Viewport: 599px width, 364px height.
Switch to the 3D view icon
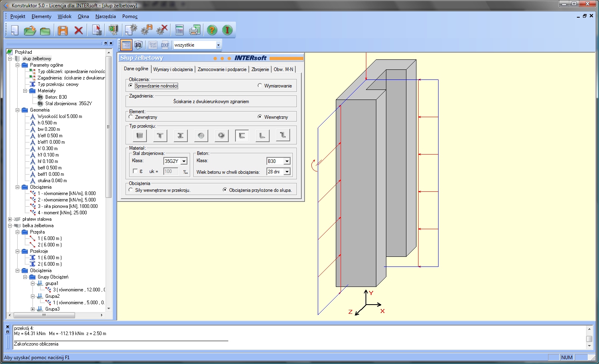pyautogui.click(x=138, y=45)
